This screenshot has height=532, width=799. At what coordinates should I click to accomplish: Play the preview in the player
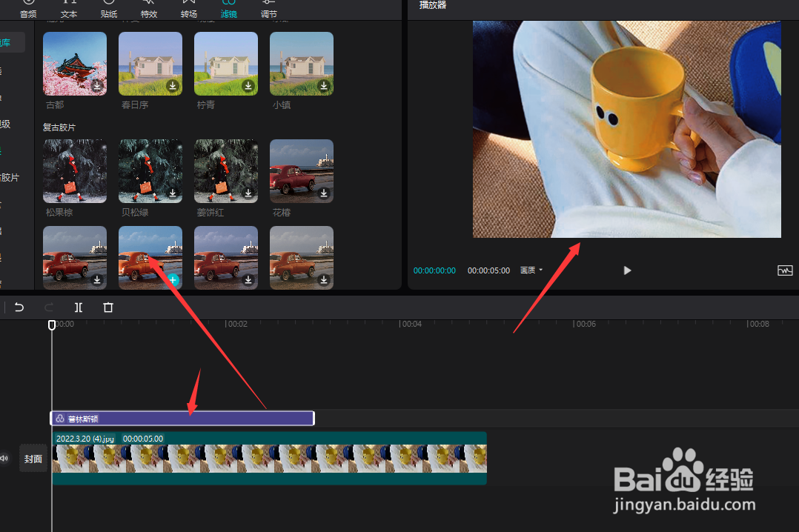tap(627, 270)
